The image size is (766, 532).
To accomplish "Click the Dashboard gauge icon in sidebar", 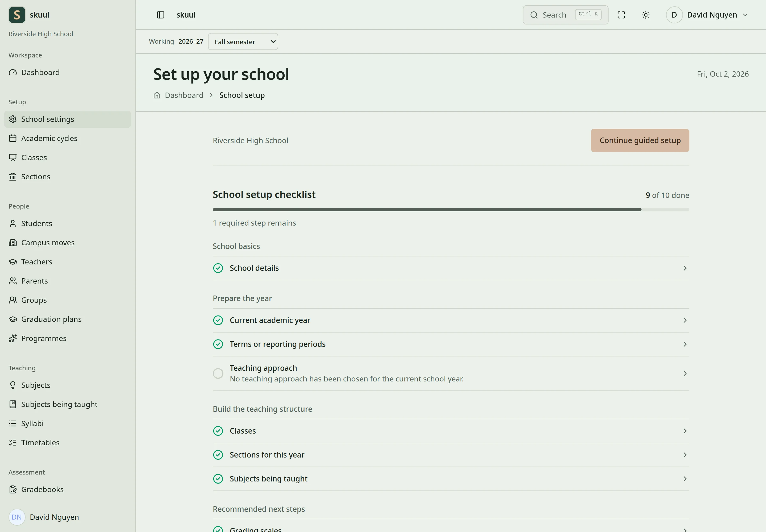I will tap(13, 72).
